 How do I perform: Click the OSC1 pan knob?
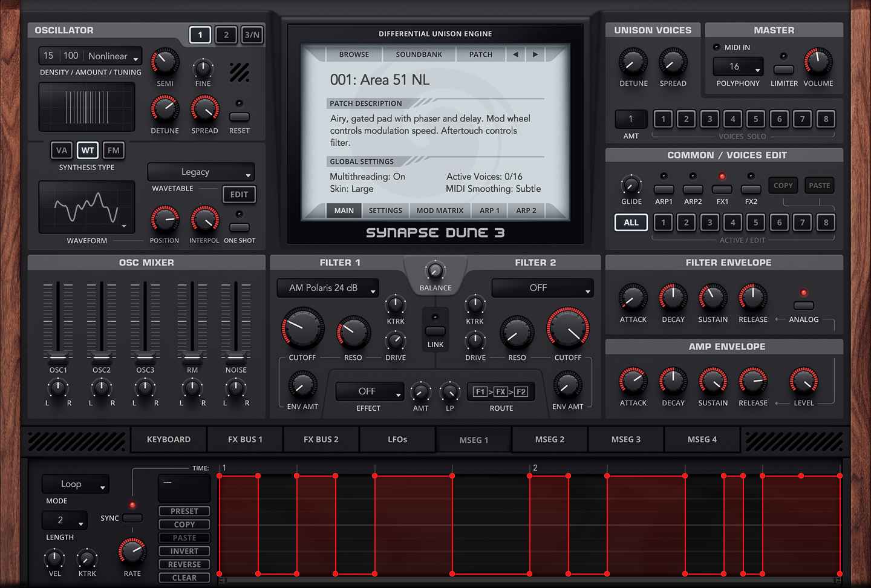(58, 387)
